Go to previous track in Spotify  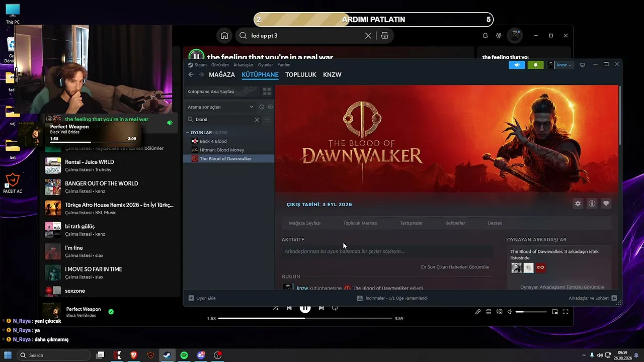point(289,308)
